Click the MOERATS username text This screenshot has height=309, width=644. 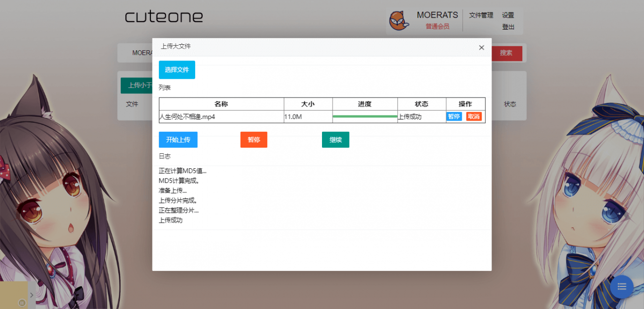(437, 15)
